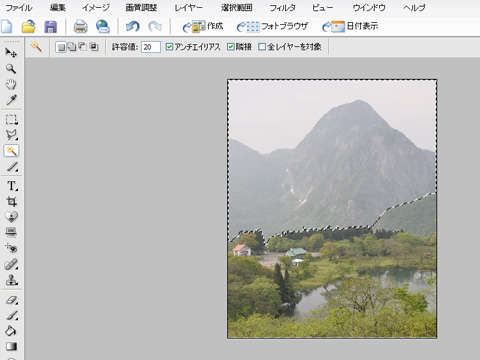Open the ヘルプ menu
Viewport: 480px width, 360px height.
point(414,7)
